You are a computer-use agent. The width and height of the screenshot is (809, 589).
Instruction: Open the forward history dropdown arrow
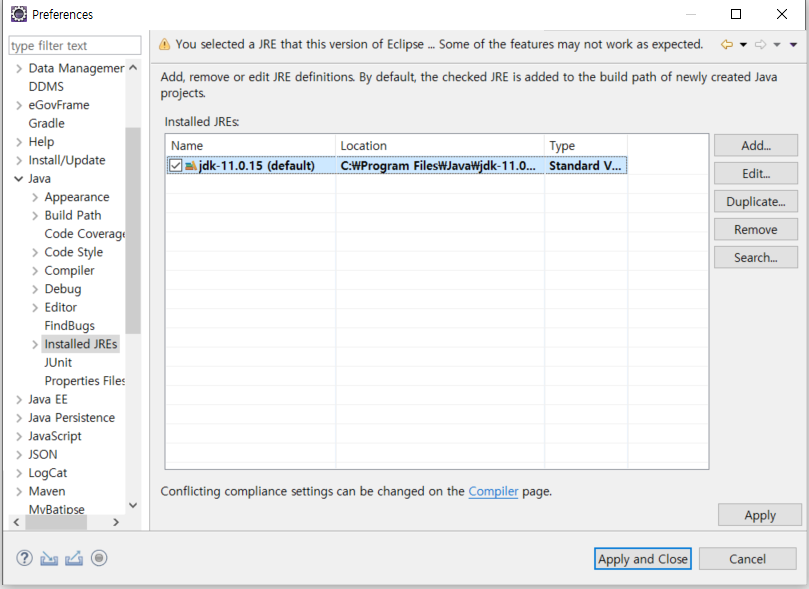click(777, 45)
